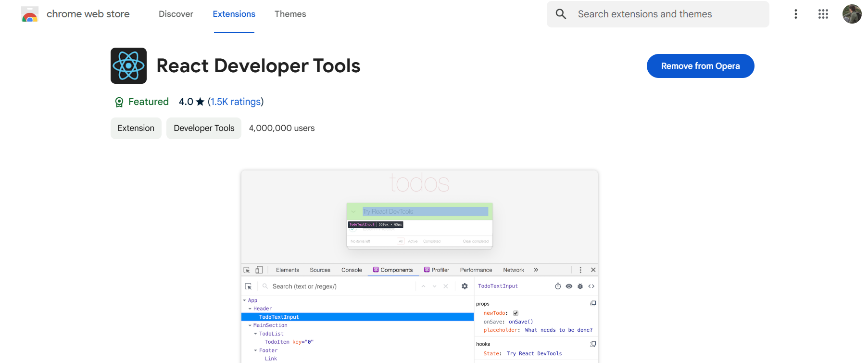Select the Sources tab in screenshot
868x363 pixels.
point(320,270)
